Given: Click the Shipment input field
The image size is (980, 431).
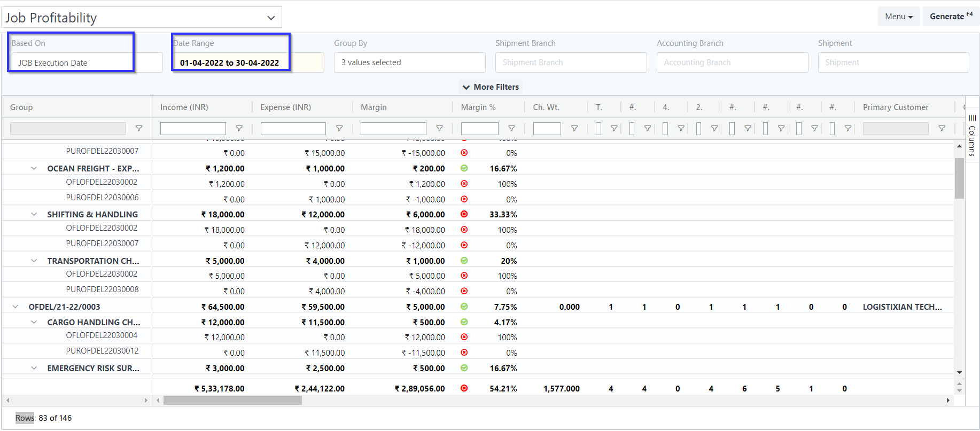Looking at the screenshot, I should tap(893, 62).
